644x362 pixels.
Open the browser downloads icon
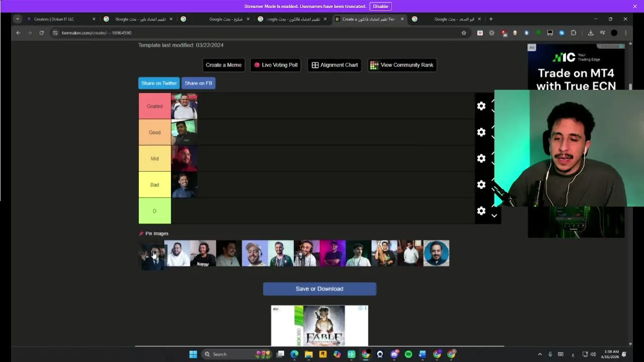pyautogui.click(x=591, y=33)
